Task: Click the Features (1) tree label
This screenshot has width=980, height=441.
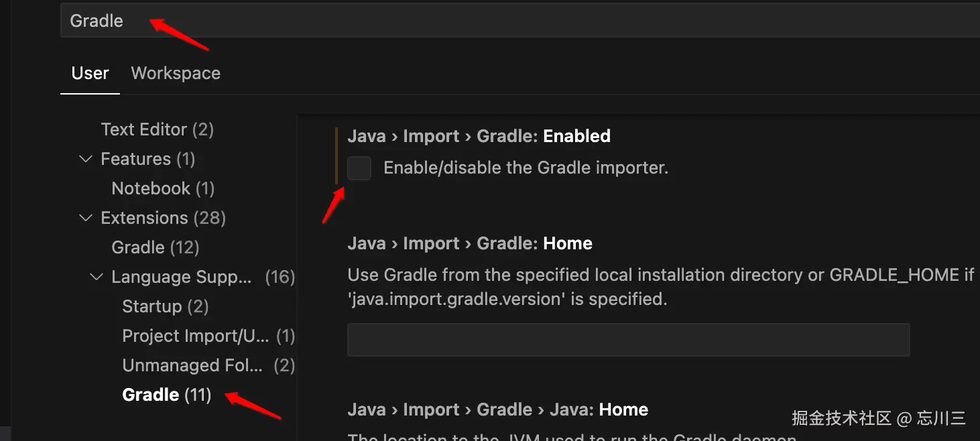Action: 147,159
